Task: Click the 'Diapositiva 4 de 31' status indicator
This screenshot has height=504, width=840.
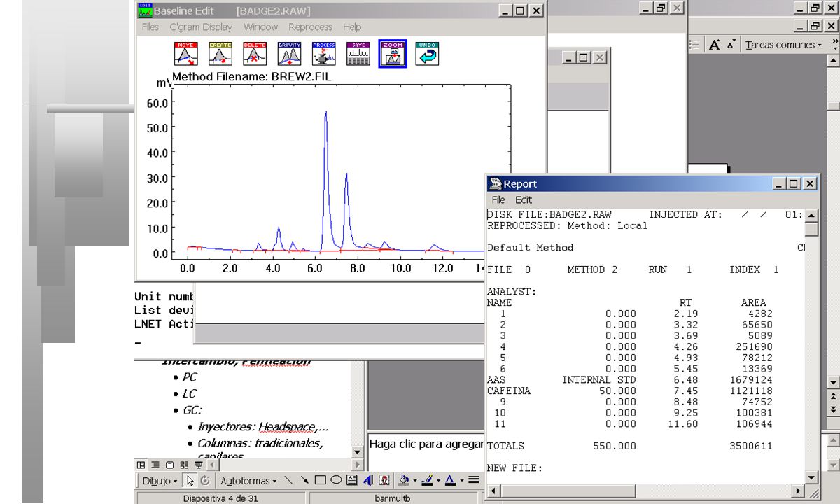Action: tap(220, 498)
